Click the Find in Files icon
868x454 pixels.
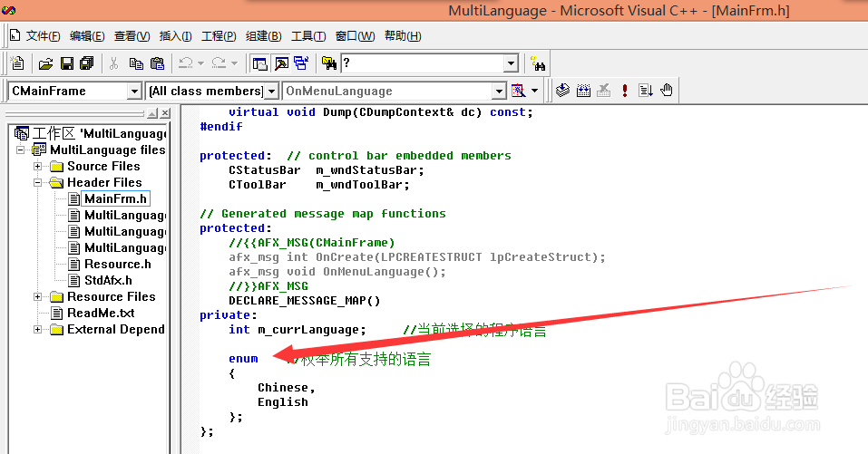(329, 63)
